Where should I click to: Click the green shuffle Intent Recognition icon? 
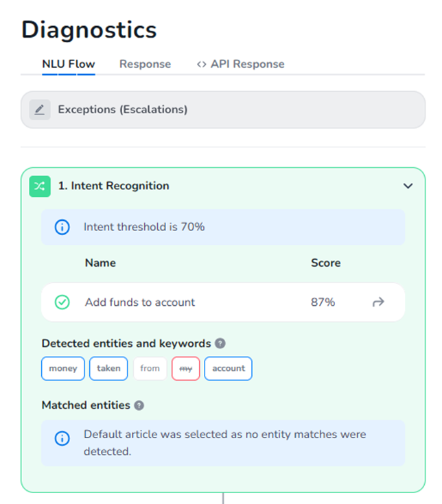pos(40,186)
